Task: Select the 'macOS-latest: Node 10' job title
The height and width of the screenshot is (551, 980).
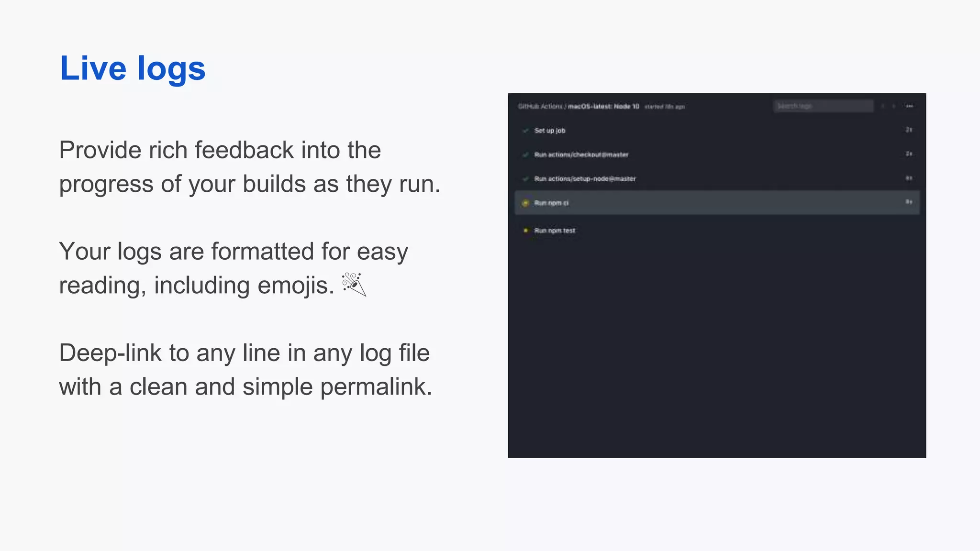Action: point(603,106)
